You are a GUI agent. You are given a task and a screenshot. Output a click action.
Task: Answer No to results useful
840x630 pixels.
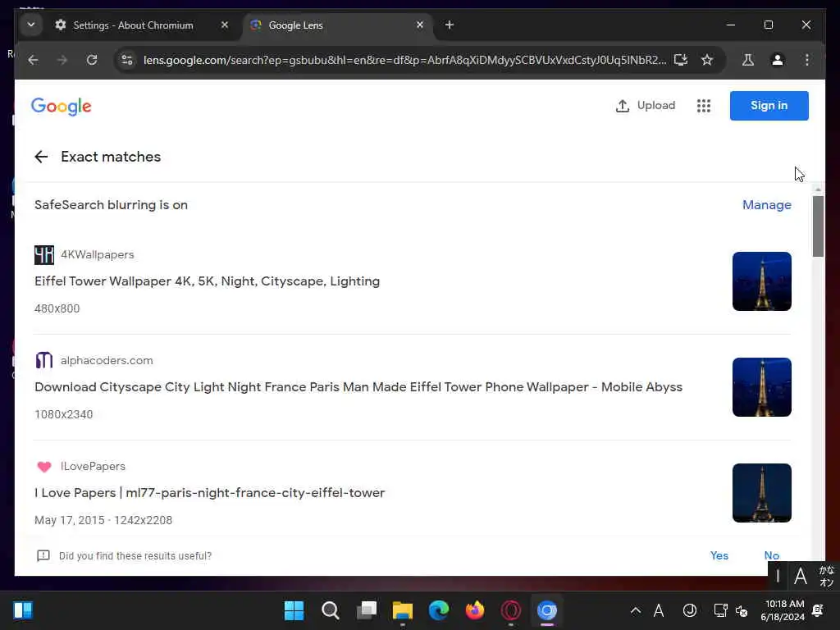771,555
